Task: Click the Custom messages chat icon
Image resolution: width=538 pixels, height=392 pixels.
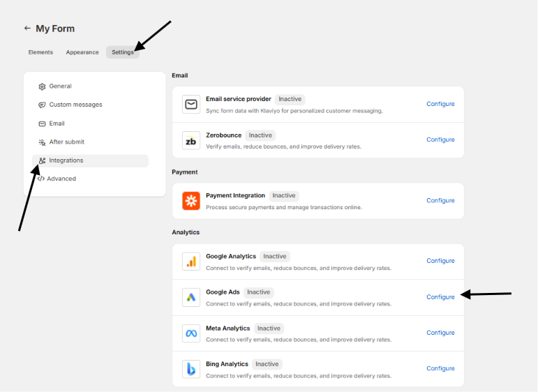Action: (x=42, y=105)
